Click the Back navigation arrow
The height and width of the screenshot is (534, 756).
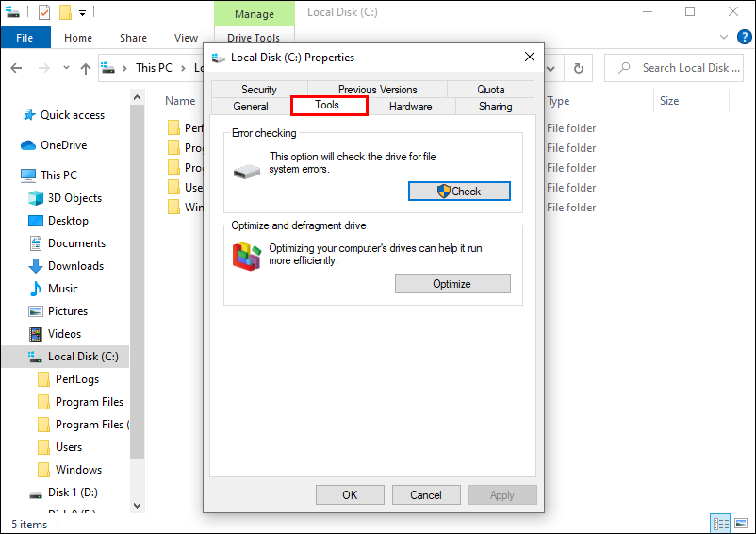coord(16,68)
